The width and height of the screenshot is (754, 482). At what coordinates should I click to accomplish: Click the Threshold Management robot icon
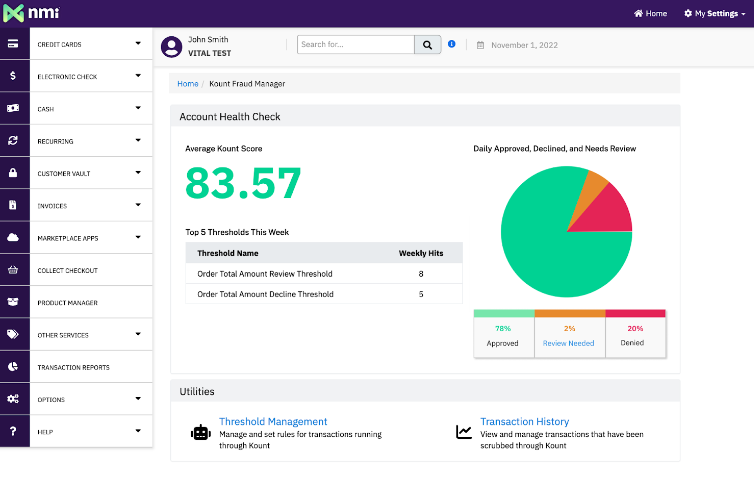click(201, 432)
